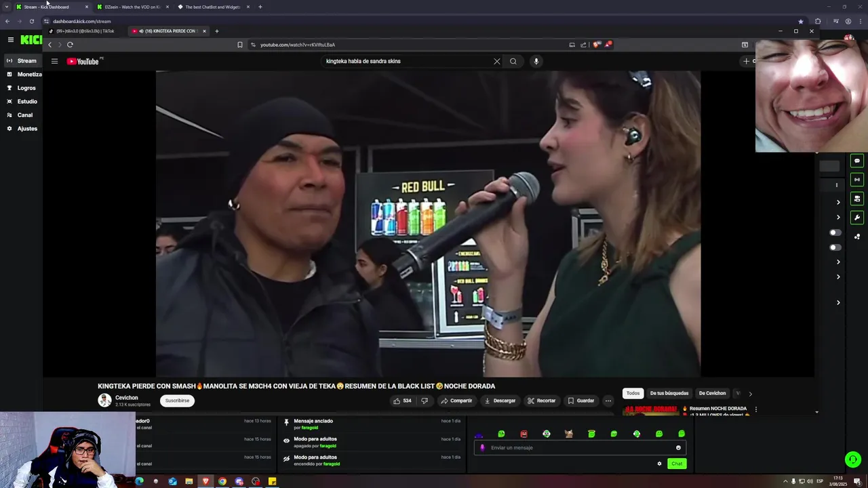Open the server layout icon above the wrench
This screenshot has height=488, width=868.
[x=857, y=199]
